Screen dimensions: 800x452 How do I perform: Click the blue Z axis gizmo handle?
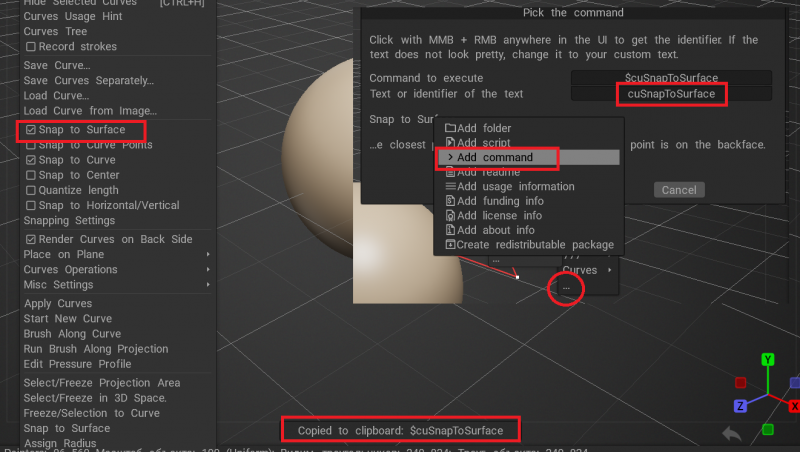(x=741, y=406)
